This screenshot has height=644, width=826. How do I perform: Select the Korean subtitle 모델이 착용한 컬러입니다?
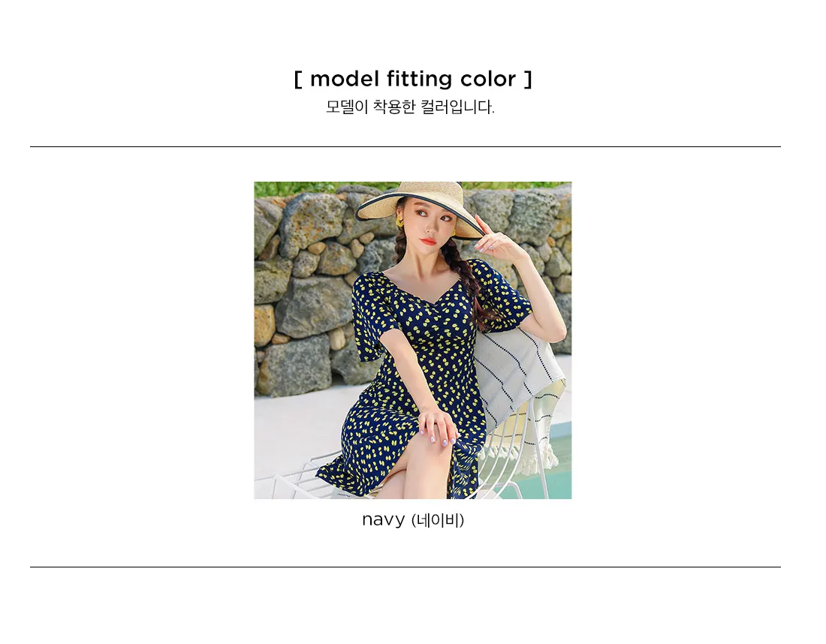(410, 107)
